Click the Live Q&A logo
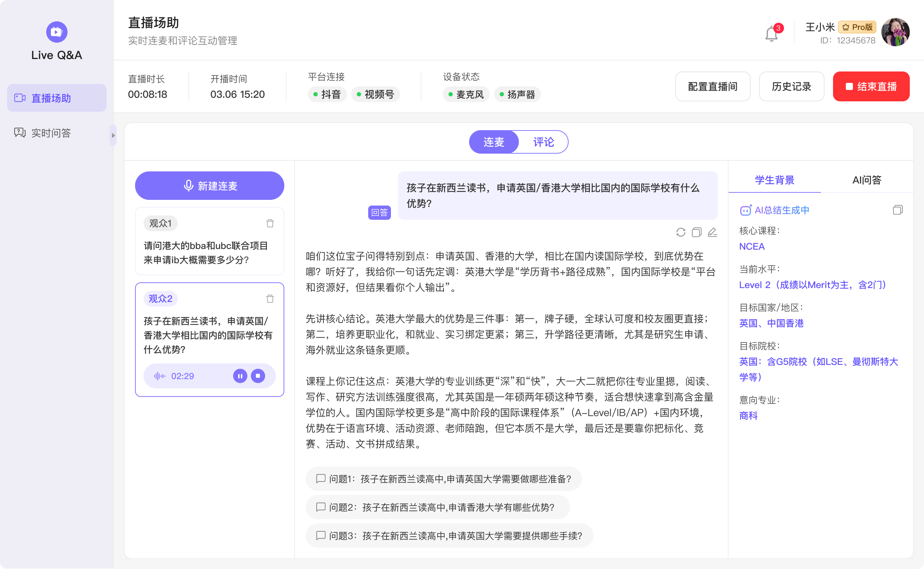The height and width of the screenshot is (569, 924). click(x=57, y=32)
